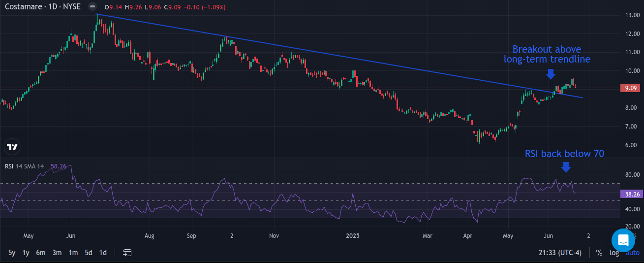The image size is (644, 263).
Task: Open the chat support bubble
Action: (x=623, y=240)
